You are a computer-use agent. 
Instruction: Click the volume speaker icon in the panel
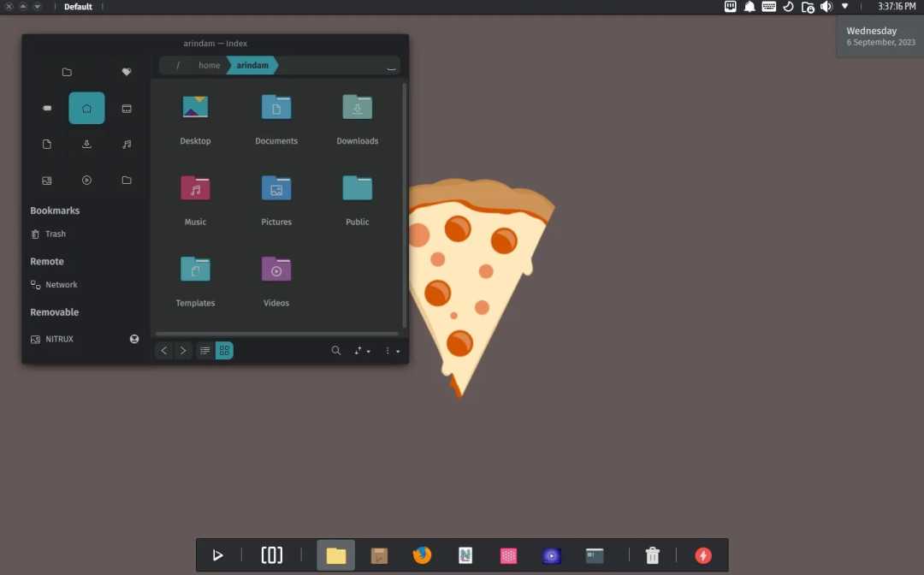[x=826, y=6]
